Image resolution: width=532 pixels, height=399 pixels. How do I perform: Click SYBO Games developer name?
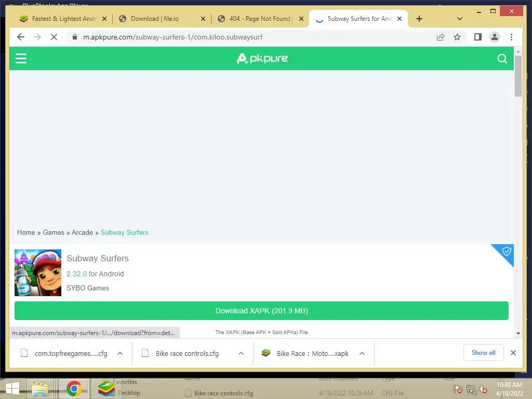pyautogui.click(x=87, y=288)
